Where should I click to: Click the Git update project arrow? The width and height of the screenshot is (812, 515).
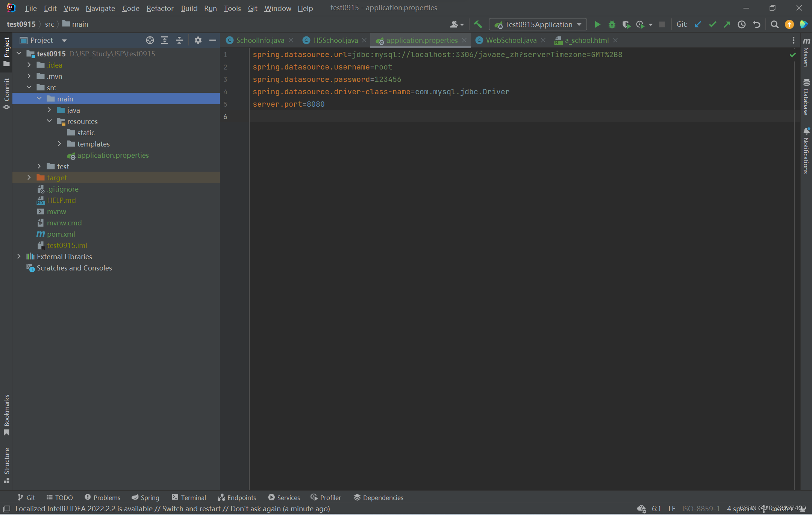pyautogui.click(x=698, y=24)
